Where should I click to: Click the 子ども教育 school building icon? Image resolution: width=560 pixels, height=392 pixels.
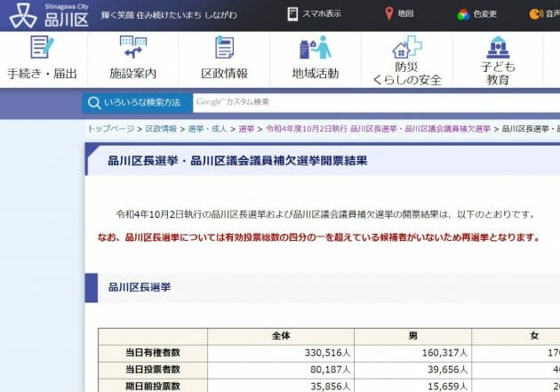[x=498, y=47]
